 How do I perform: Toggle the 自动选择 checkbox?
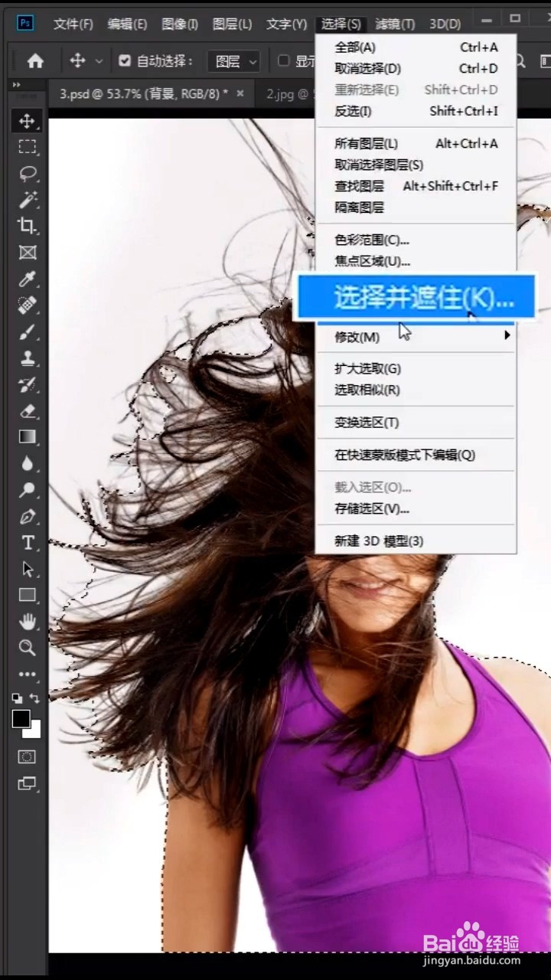[125, 60]
